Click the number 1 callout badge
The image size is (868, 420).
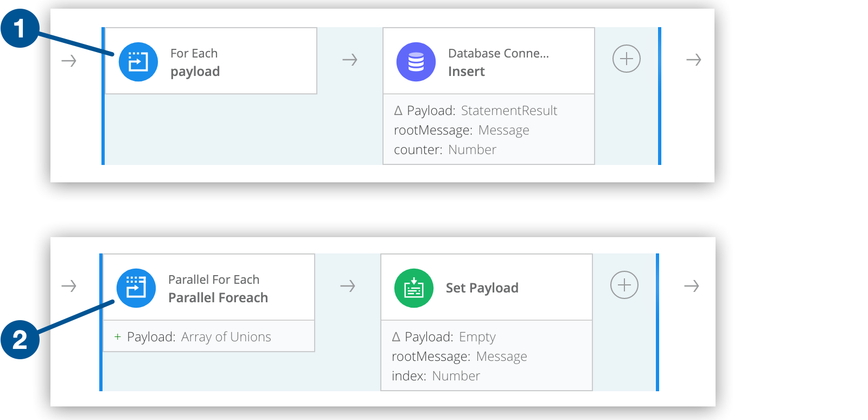click(x=20, y=28)
